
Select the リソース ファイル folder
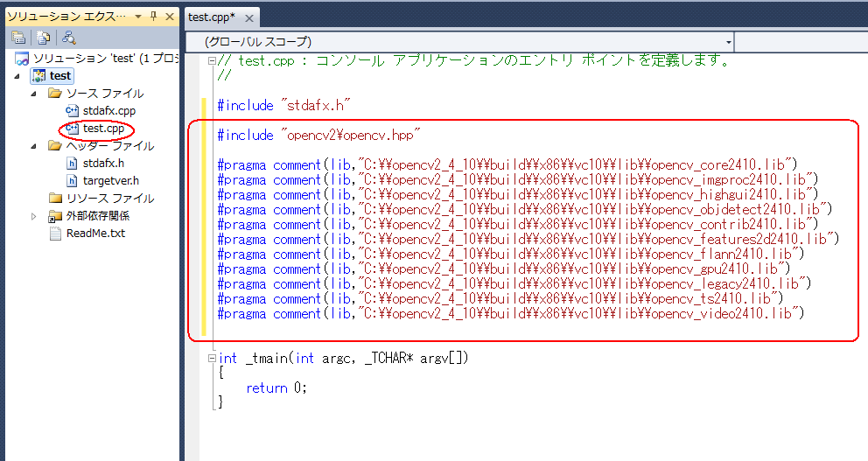[101, 198]
